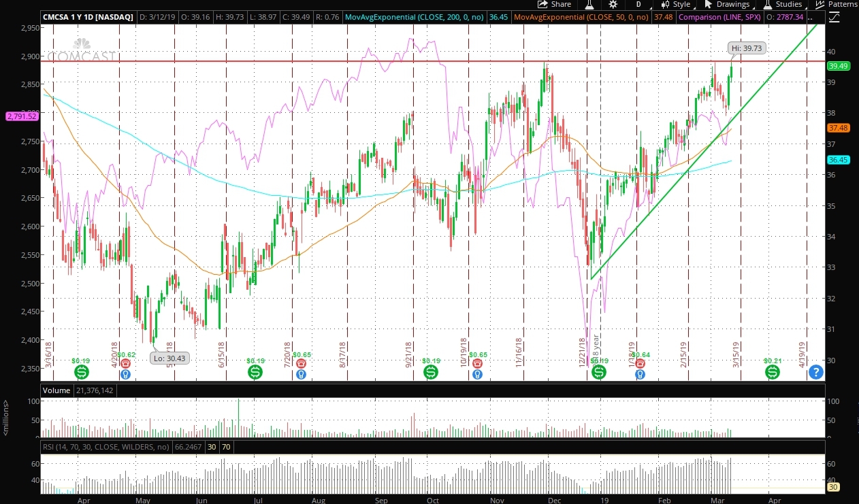Viewport: 859px width, 504px height.
Task: Open the flask icon beside Share
Action: 591,4
